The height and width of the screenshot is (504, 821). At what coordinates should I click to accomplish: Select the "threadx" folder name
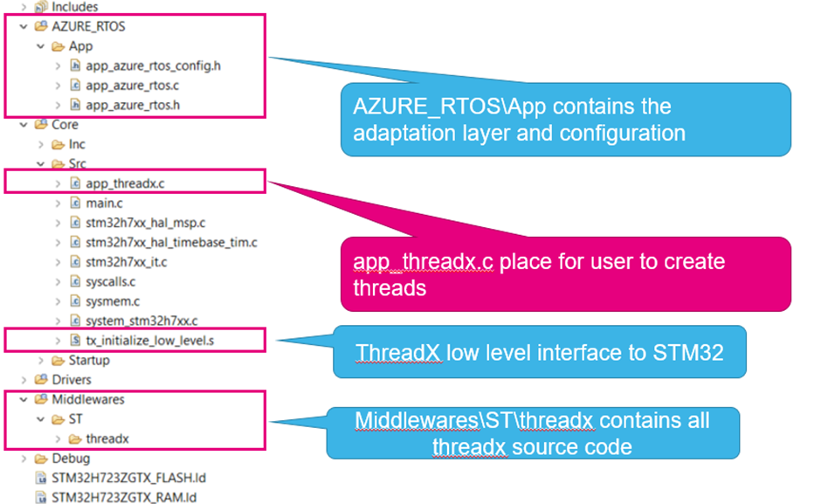click(107, 439)
